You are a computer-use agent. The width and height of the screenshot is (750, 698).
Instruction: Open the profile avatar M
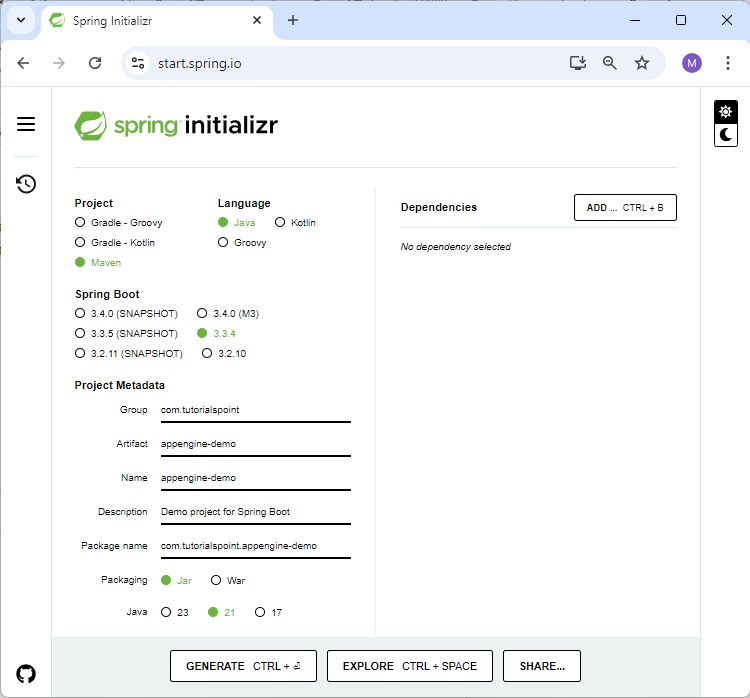(x=692, y=63)
